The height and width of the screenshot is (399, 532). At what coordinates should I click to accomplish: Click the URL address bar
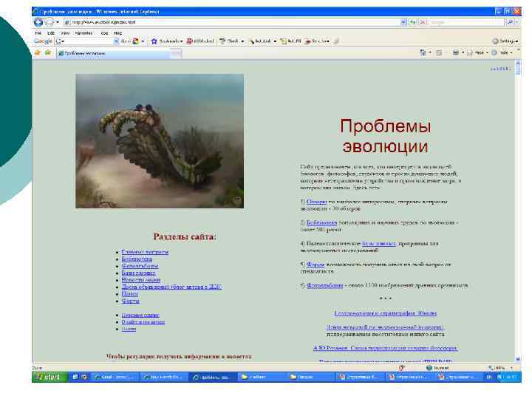pyautogui.click(x=233, y=22)
